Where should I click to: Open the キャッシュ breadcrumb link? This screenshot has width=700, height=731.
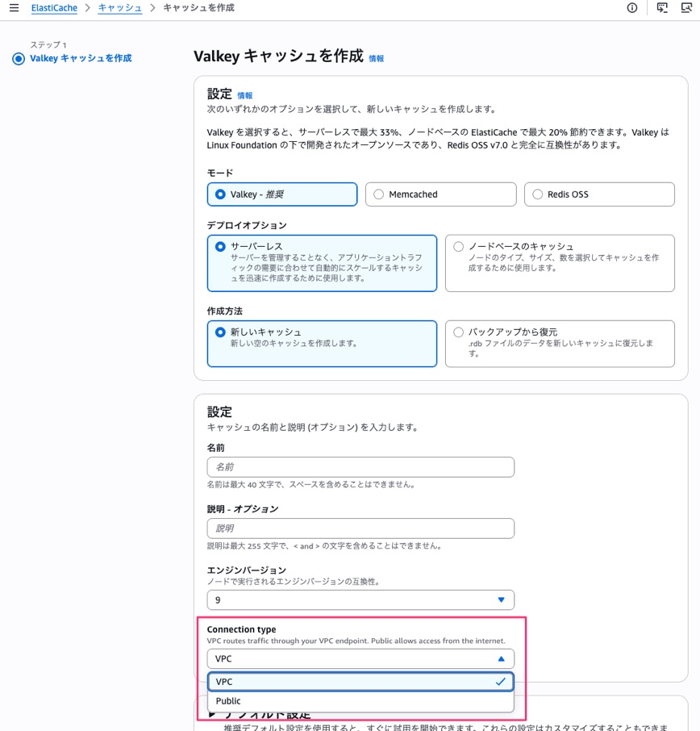120,8
